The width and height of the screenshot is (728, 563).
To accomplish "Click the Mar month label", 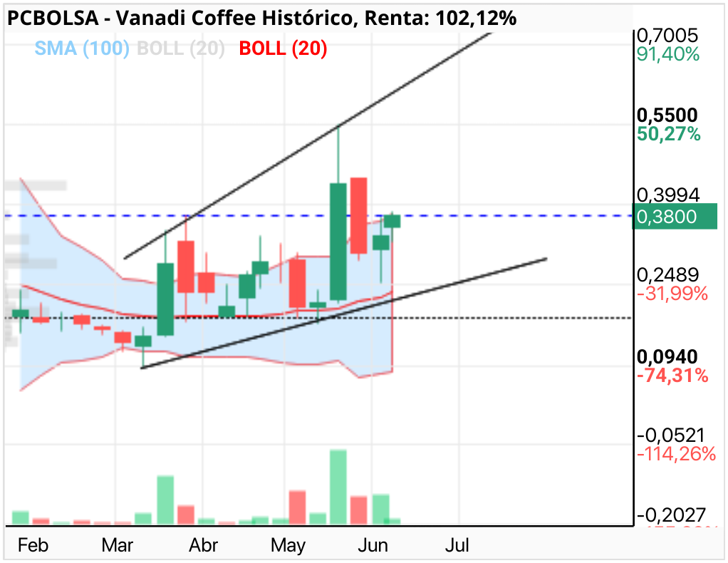I will (118, 545).
